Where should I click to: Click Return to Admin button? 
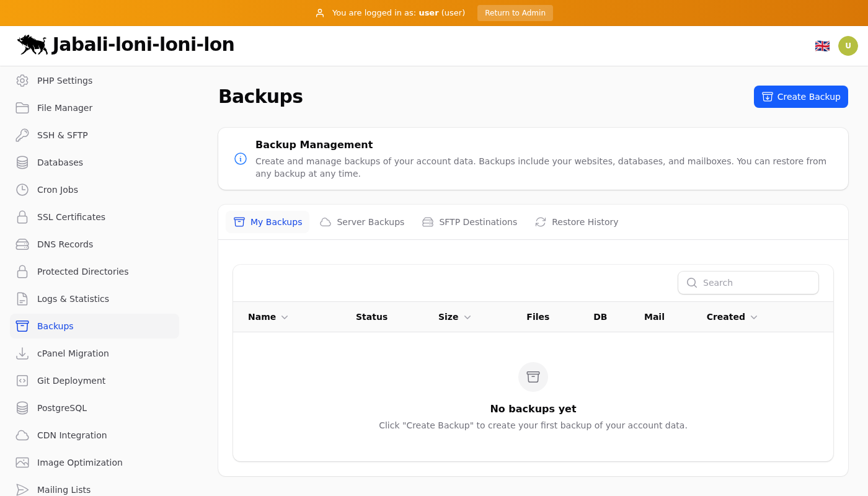(x=515, y=13)
